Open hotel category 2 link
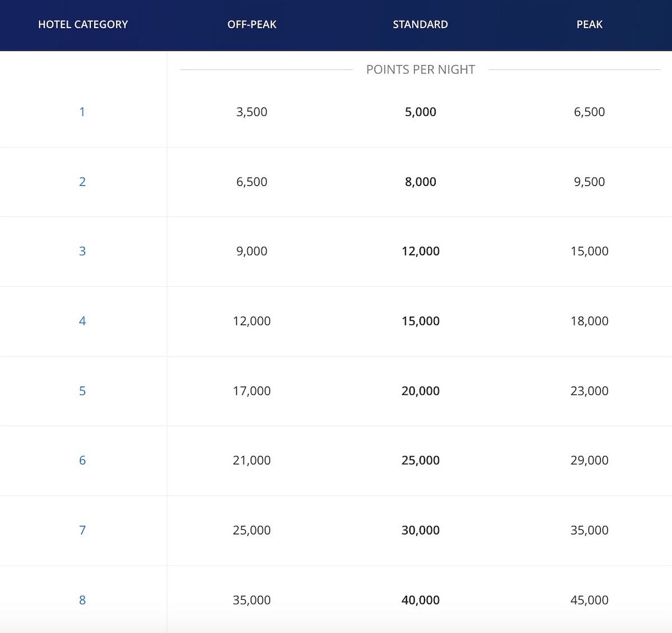672x633 pixels. pyautogui.click(x=82, y=181)
